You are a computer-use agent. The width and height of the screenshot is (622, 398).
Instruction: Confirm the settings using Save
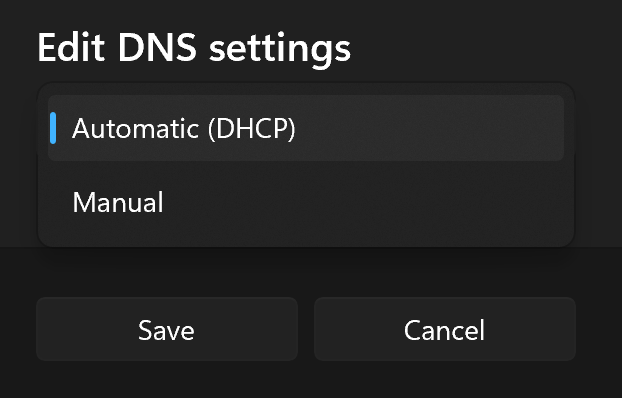coord(167,329)
